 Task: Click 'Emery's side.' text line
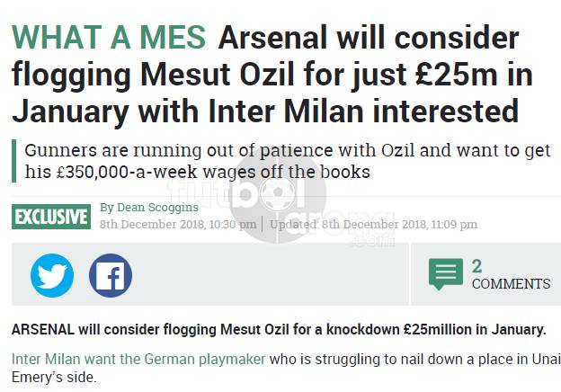54,377
